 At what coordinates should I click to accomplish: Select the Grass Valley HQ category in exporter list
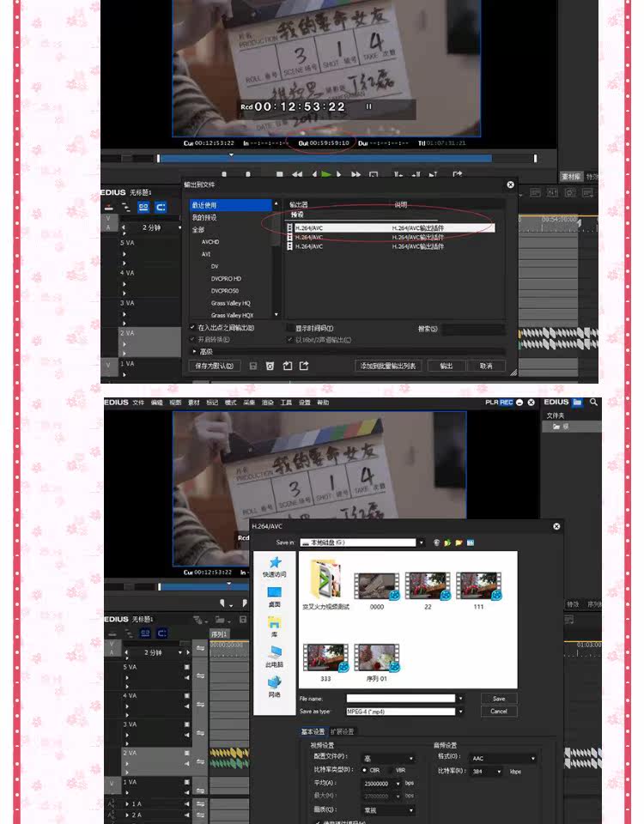[x=231, y=303]
